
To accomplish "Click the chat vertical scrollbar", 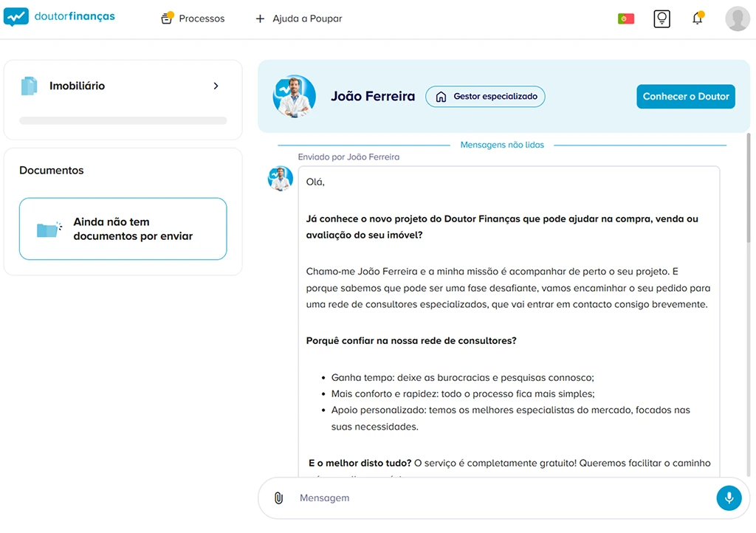I will click(749, 188).
